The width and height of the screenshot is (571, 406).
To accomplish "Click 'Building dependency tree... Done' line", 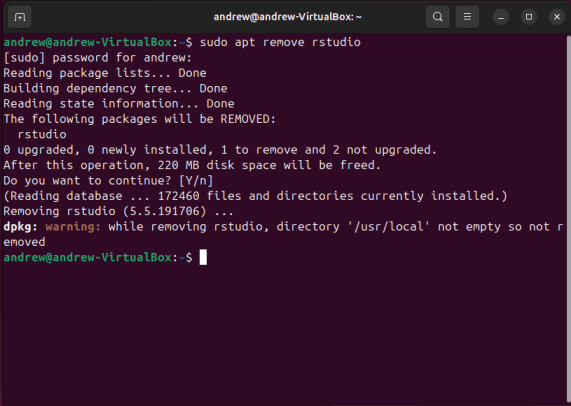I will point(115,88).
